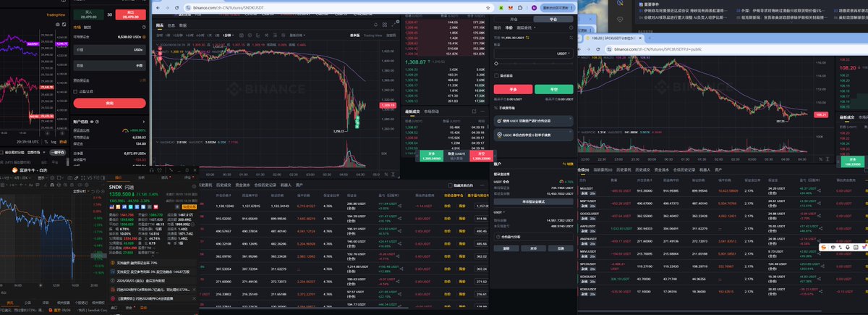Open the USDT unit dropdown in quantity field
The height and width of the screenshot is (315, 868).
point(563,54)
